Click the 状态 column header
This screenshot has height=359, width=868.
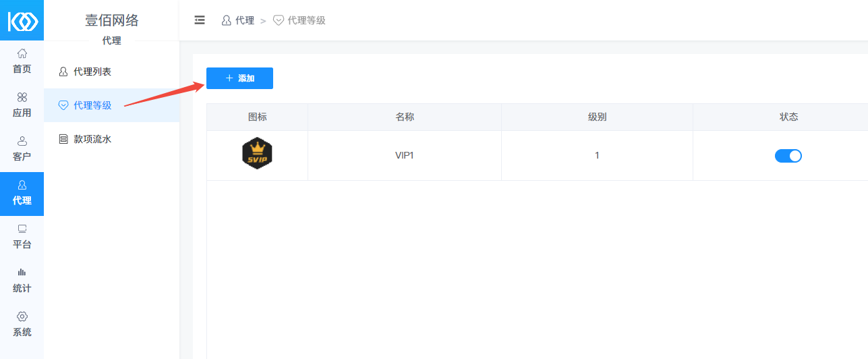point(788,117)
